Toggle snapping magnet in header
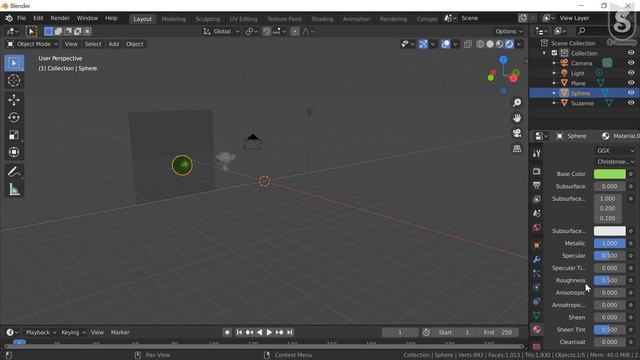 (x=267, y=31)
